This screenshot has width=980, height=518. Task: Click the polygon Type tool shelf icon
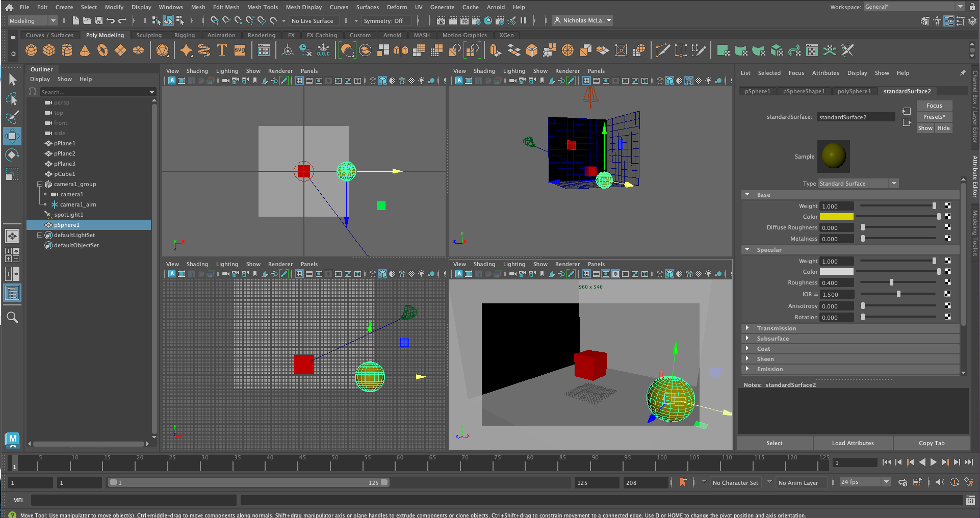[x=222, y=50]
